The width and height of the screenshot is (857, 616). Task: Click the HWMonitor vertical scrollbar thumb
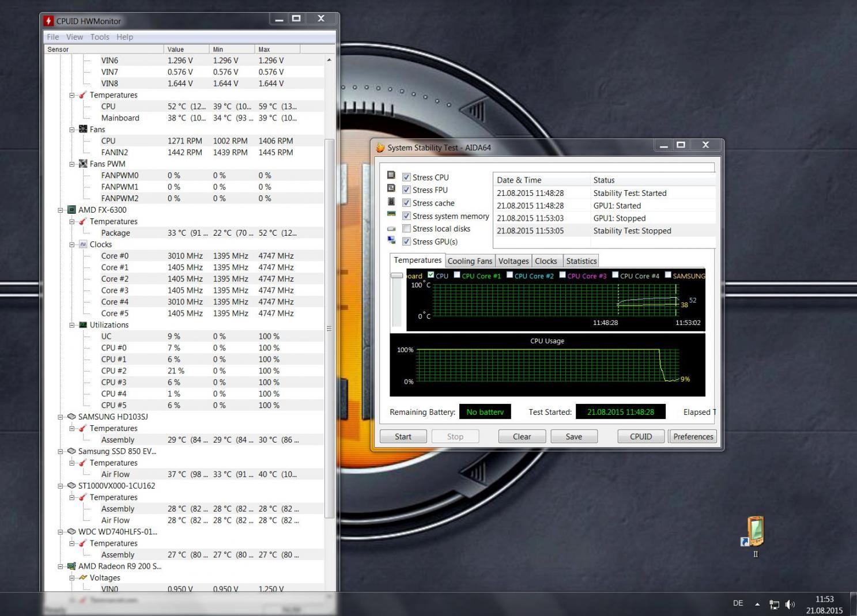[x=329, y=328]
